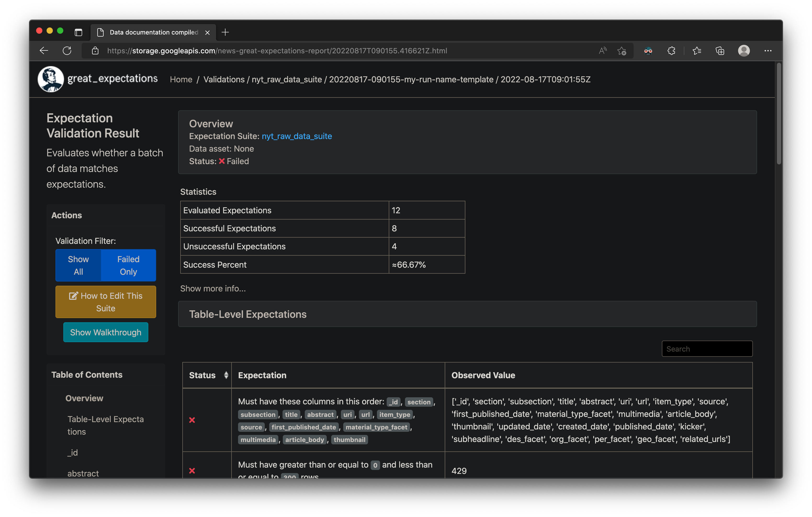The image size is (812, 517).
Task: Jump to Overview in Table of Contents
Action: click(x=84, y=398)
